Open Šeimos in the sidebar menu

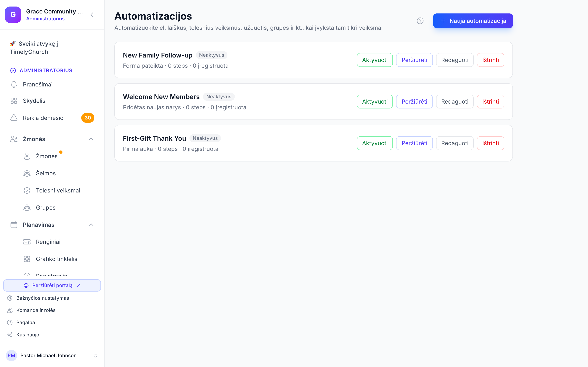tap(46, 173)
